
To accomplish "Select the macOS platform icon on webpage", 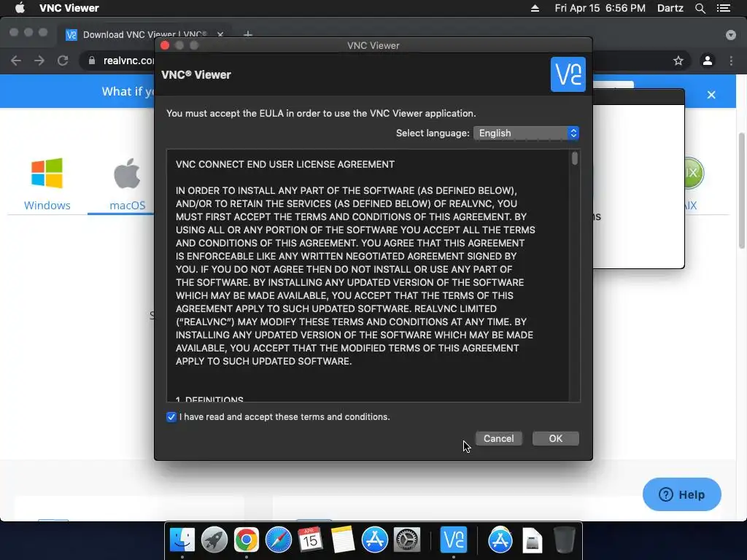I will coord(127,174).
